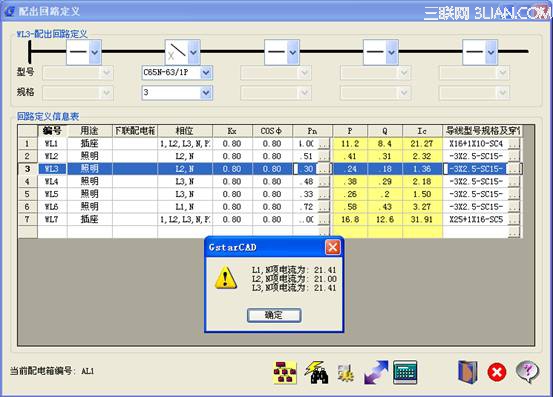The height and width of the screenshot is (397, 553).
Task: Open the help question bubble icon
Action: click(528, 372)
